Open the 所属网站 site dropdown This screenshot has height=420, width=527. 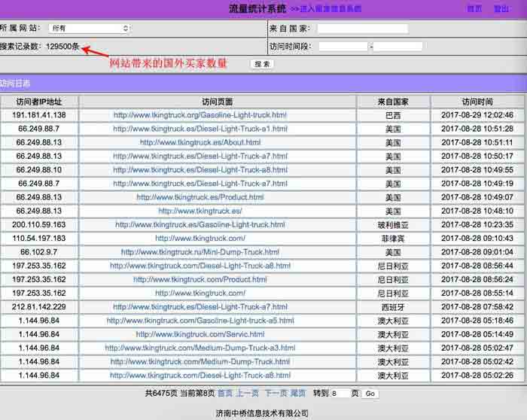click(x=90, y=29)
